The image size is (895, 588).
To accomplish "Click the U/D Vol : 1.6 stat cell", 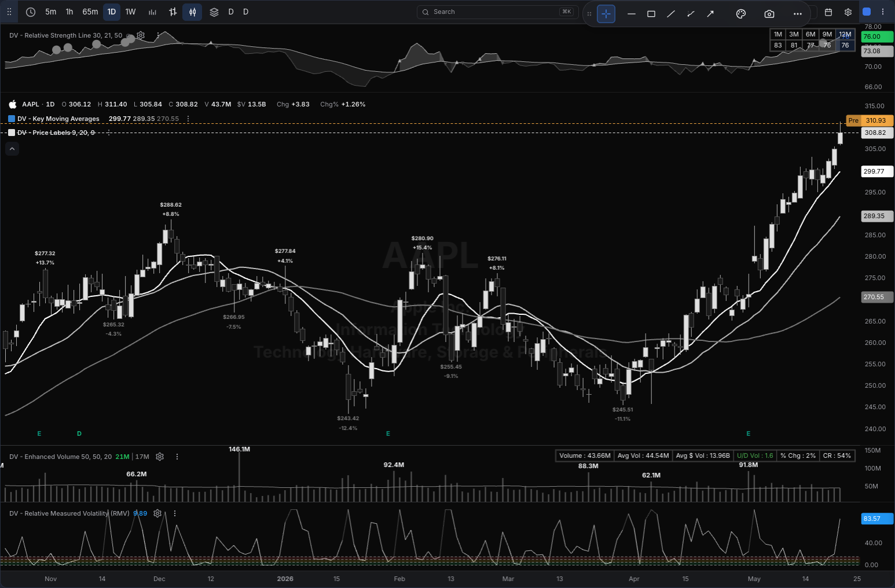I will (x=755, y=455).
